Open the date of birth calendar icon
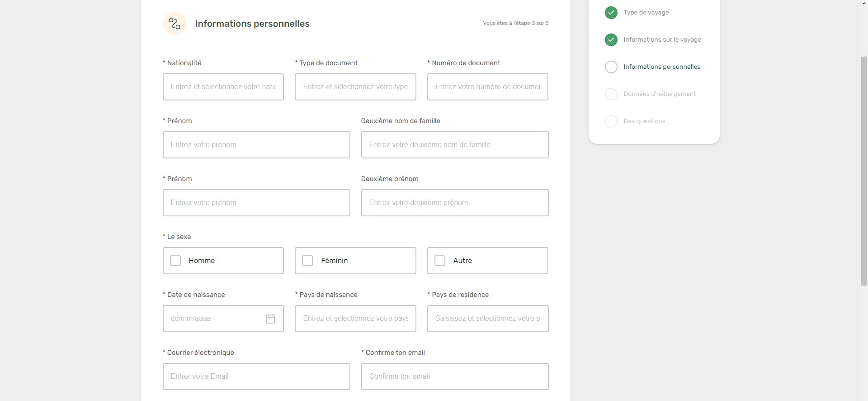 click(x=270, y=319)
